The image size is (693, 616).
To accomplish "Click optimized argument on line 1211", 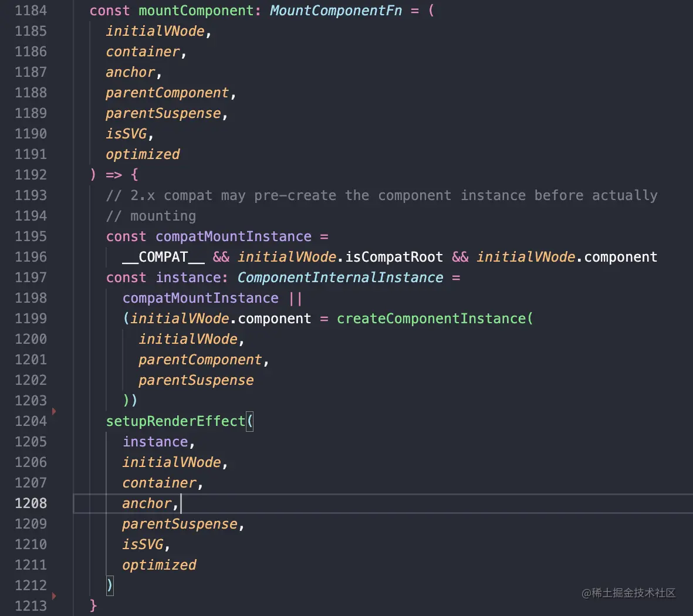I will 160,565.
